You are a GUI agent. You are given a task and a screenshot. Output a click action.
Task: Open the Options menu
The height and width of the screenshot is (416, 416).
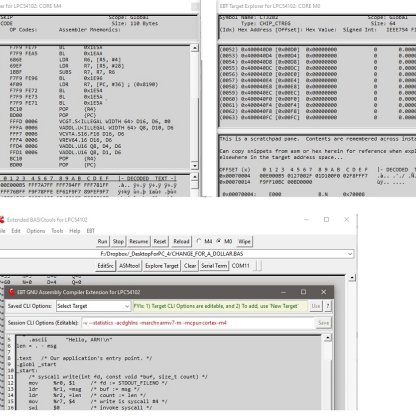[x=36, y=231]
